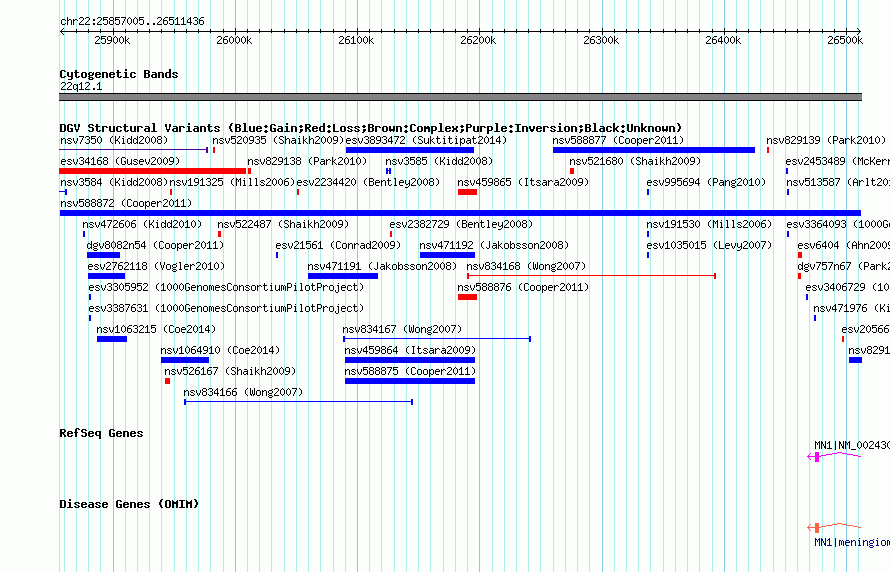Image resolution: width=890 pixels, height=572 pixels.
Task: Click the nsv459865 (Itsara2009) red loss bar
Action: [467, 192]
